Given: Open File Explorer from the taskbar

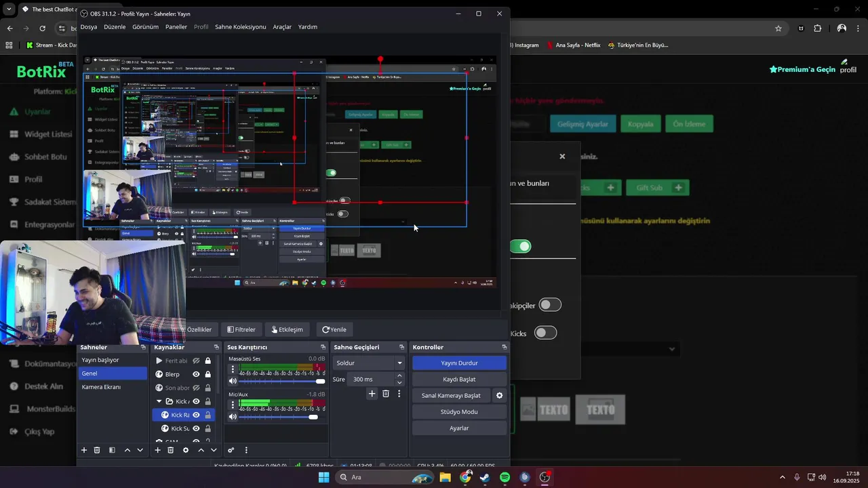Looking at the screenshot, I should pyautogui.click(x=445, y=477).
